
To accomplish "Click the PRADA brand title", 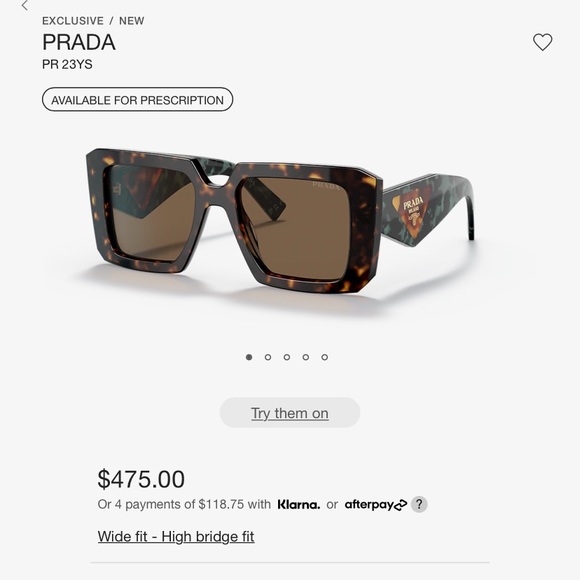I will coord(79,42).
